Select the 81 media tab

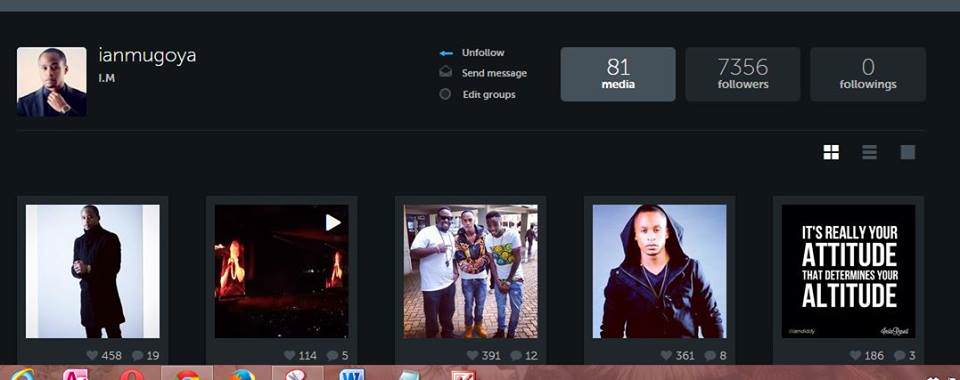pyautogui.click(x=618, y=74)
